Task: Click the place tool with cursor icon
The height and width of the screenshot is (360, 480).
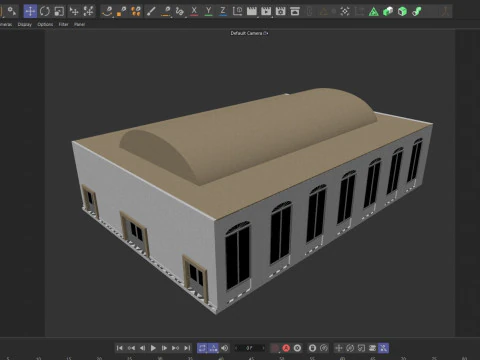Action: pos(74,11)
